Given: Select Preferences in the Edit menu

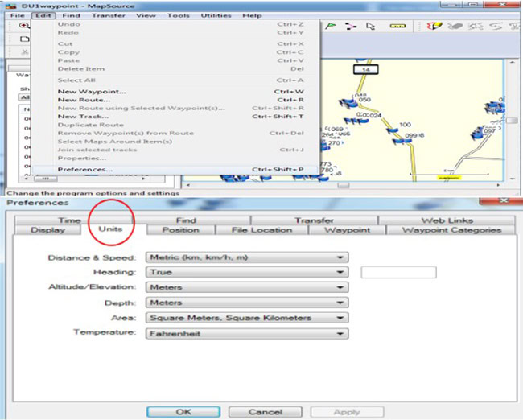Looking at the screenshot, I should click(175, 170).
